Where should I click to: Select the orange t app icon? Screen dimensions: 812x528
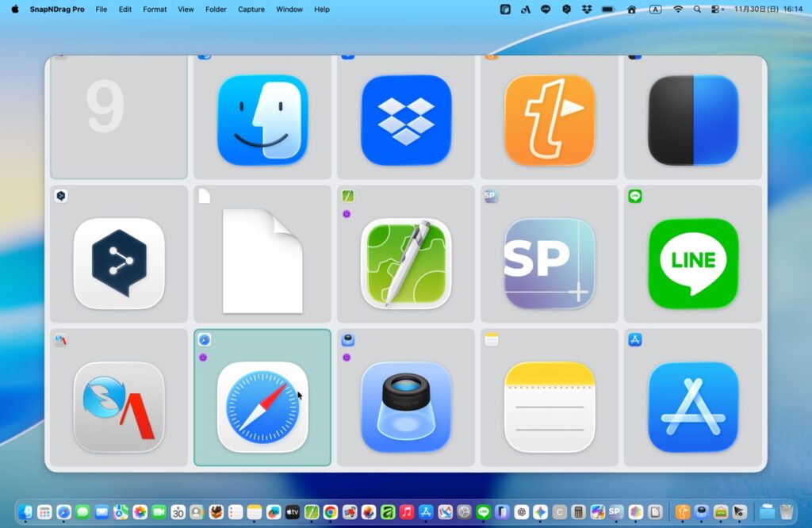pos(550,120)
